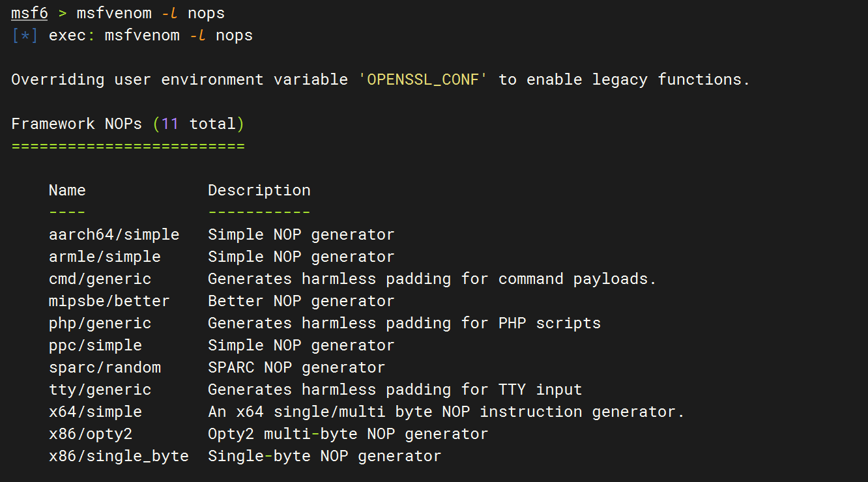868x482 pixels.
Task: Click the 'Description' column header
Action: coord(259,190)
